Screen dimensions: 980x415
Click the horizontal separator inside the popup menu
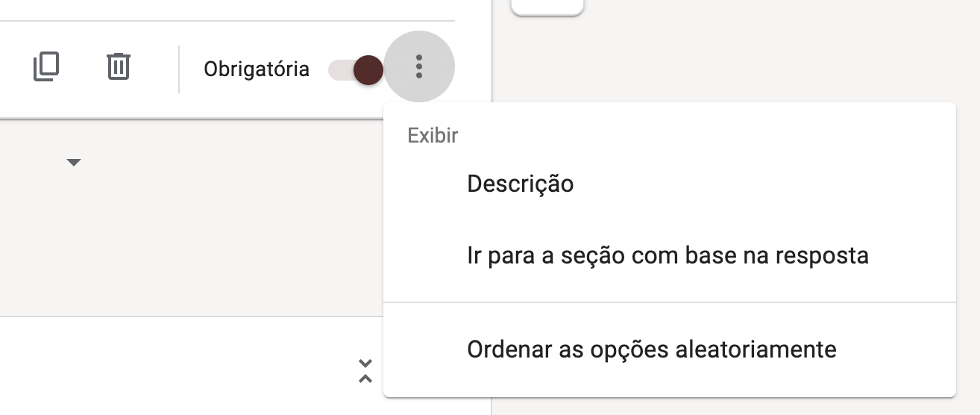click(x=669, y=302)
